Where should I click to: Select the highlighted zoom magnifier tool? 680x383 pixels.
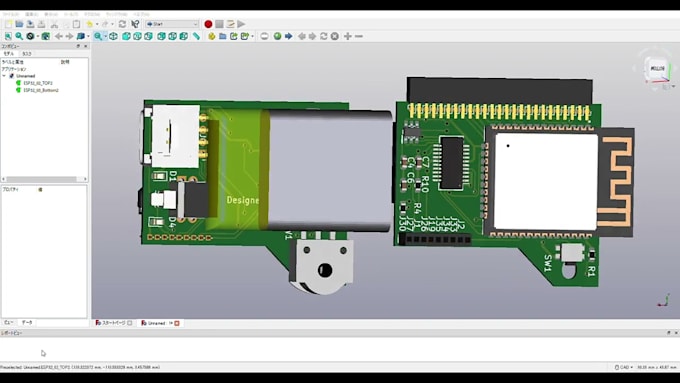pos(98,36)
